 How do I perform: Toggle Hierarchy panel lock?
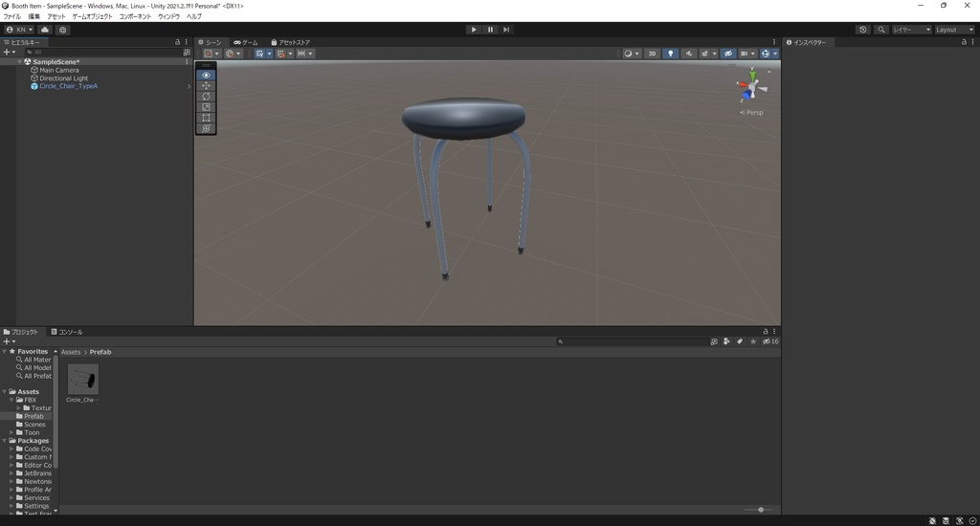177,42
